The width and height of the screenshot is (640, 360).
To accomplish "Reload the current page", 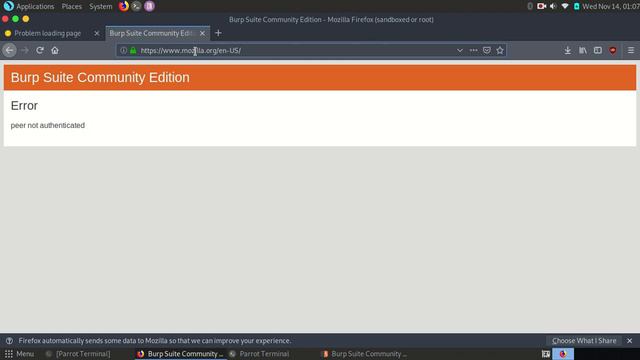I will [40, 50].
